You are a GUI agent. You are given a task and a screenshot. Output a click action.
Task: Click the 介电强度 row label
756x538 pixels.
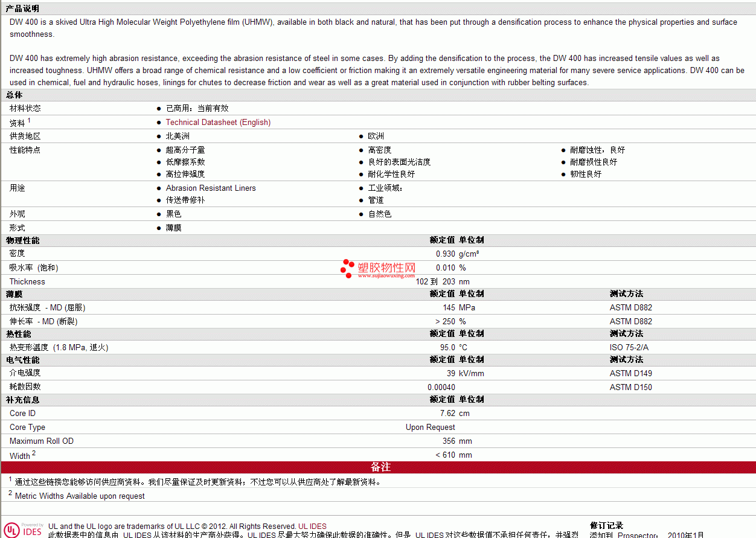click(25, 373)
